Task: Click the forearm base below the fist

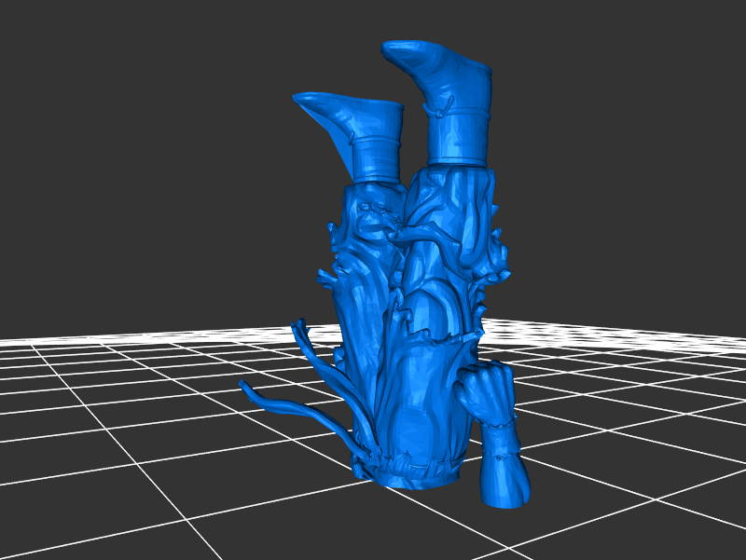Action: [x=504, y=475]
